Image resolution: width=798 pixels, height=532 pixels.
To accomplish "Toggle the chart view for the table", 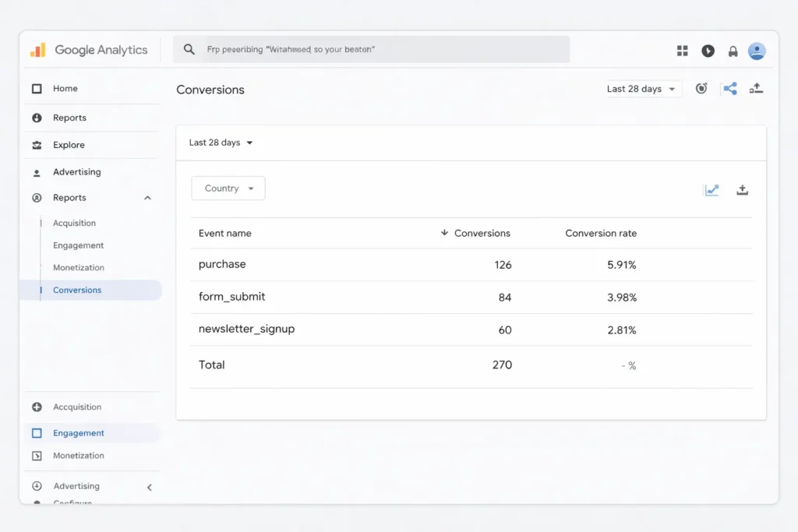I will point(711,189).
